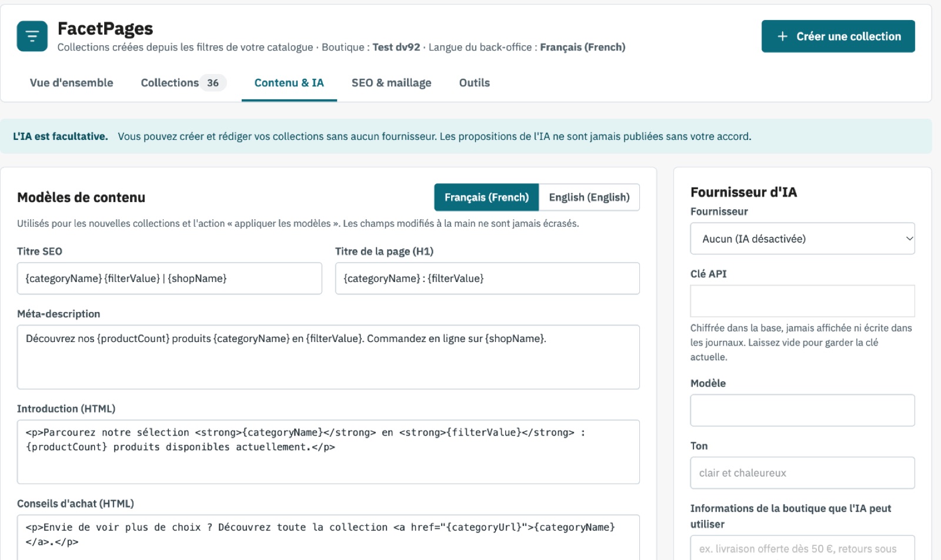The height and width of the screenshot is (560, 941).
Task: Click the Fournisseur d'IA heading
Action: (743, 192)
